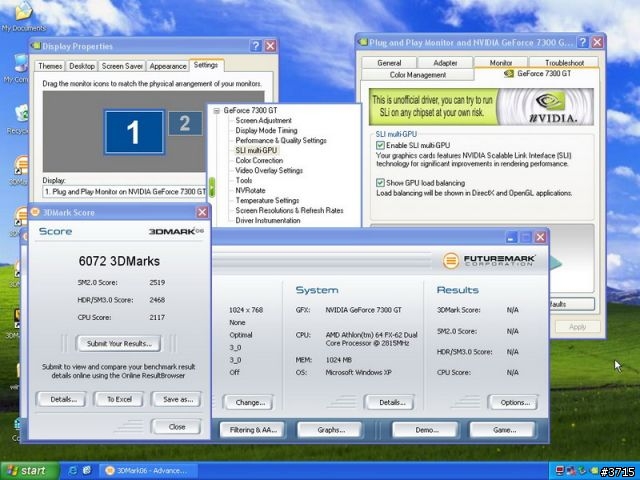Select Screen Adjustment in the tree
This screenshot has width=640, height=480.
tap(263, 120)
